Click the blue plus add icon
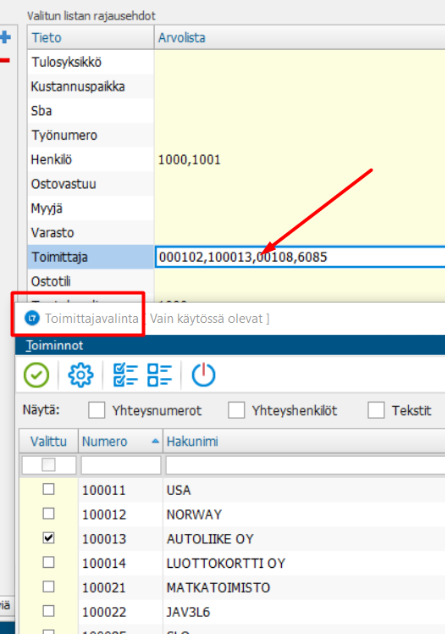This screenshot has width=445, height=634. pos(5,38)
